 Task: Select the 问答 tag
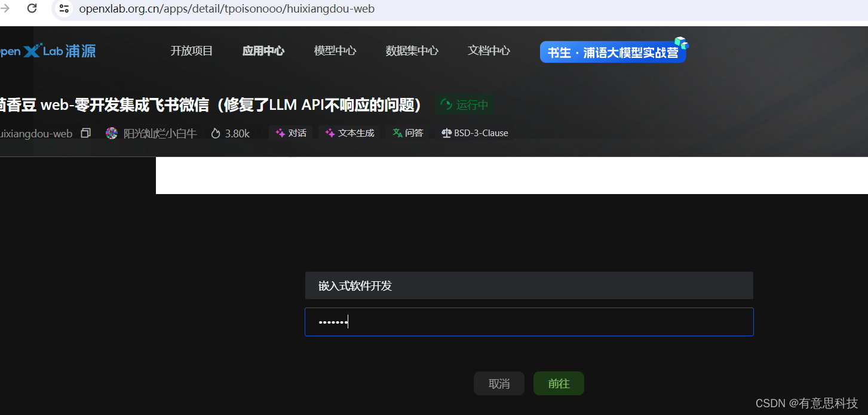pos(408,133)
